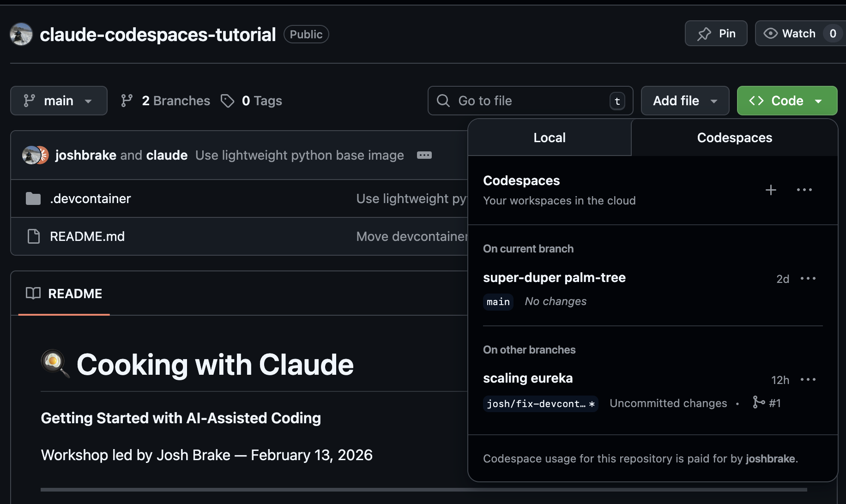Click the 12h age of scaling eureka
The image size is (846, 504).
(780, 380)
